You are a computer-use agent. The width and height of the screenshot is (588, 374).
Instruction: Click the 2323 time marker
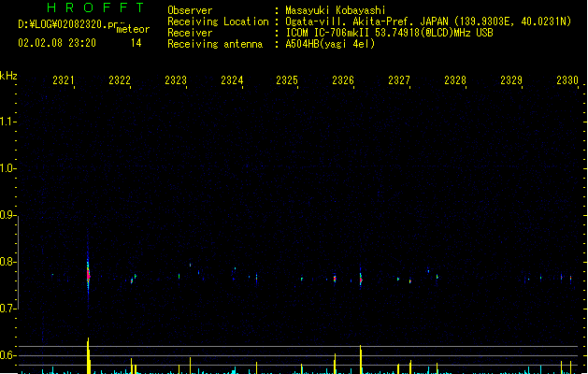[x=176, y=80]
